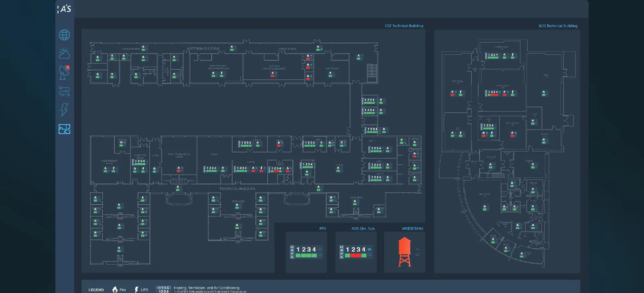Open the weather cloud-and-sun view

[x=64, y=54]
